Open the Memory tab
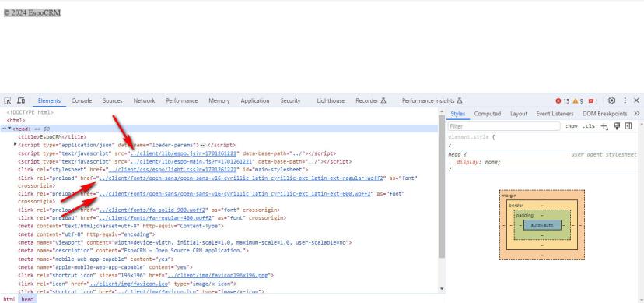This screenshot has width=644, height=303. tap(219, 100)
